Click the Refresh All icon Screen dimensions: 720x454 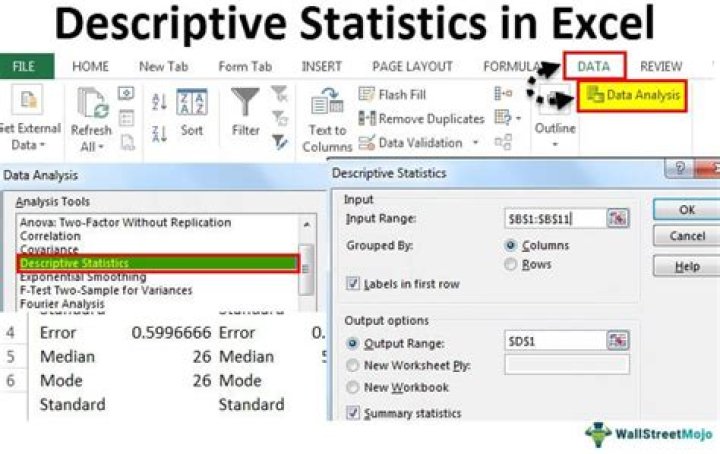[x=93, y=103]
